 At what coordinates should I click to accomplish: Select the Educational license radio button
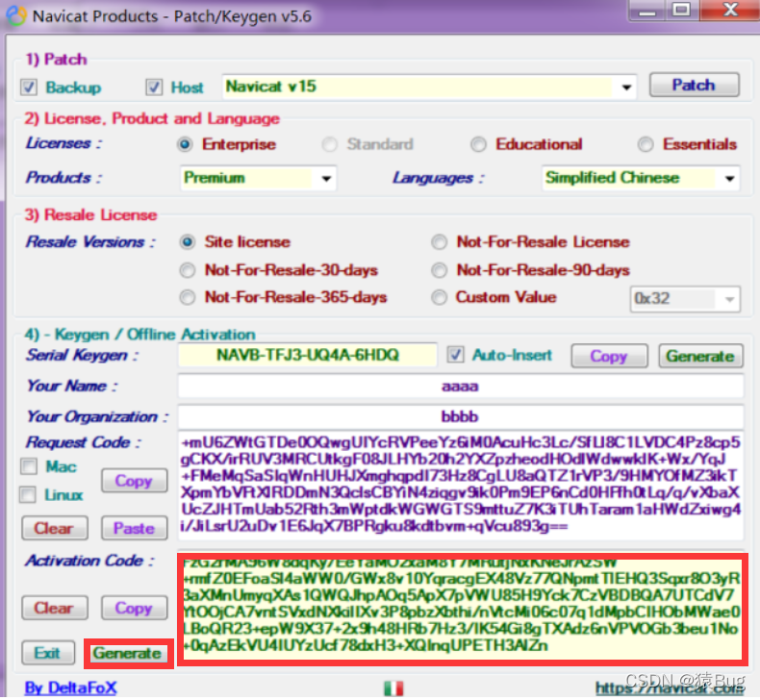point(478,144)
